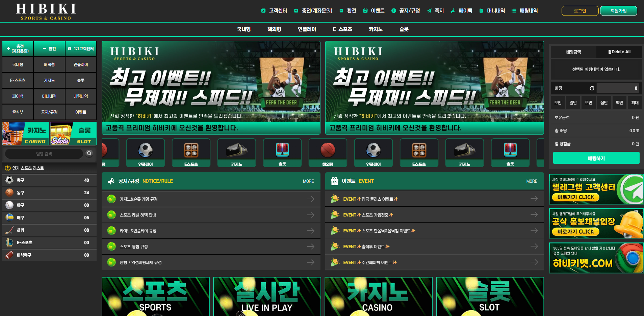644x316 pixels.
Task: Click the 회원가입 sign-up button
Action: (618, 11)
